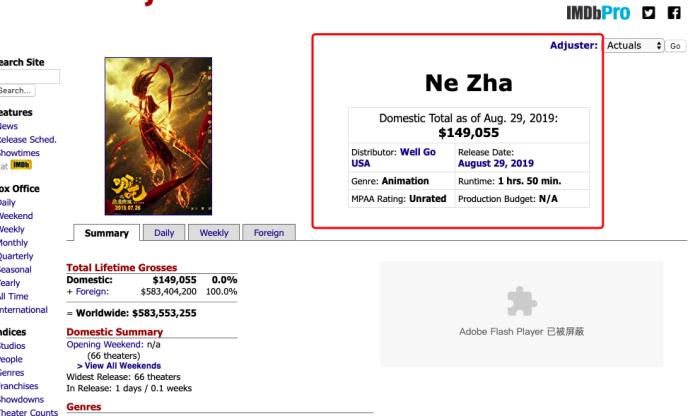The width and height of the screenshot is (700, 416).
Task: Switch to the Daily tab
Action: (164, 233)
